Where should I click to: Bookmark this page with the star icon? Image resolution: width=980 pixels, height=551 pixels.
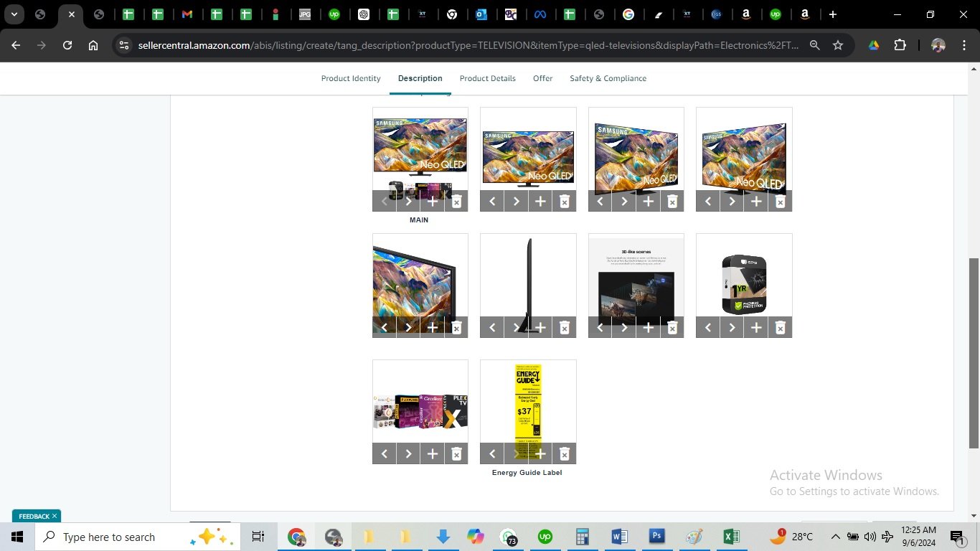tap(837, 45)
